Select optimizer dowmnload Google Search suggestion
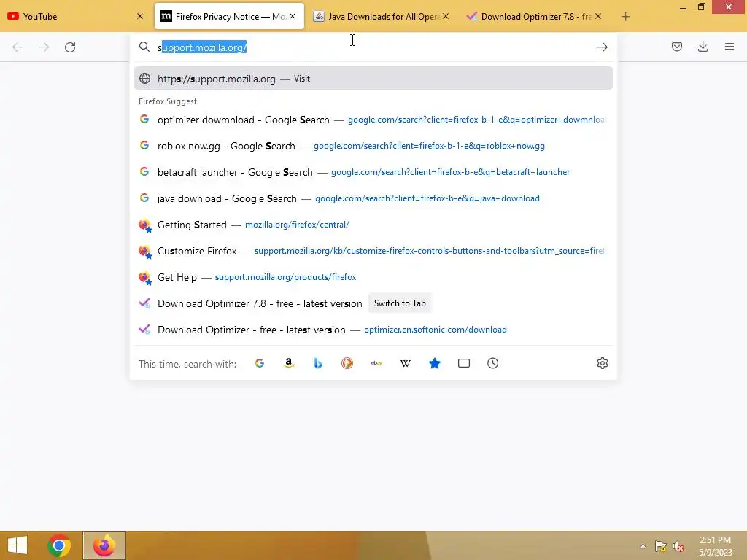The width and height of the screenshot is (747, 560). 373,120
